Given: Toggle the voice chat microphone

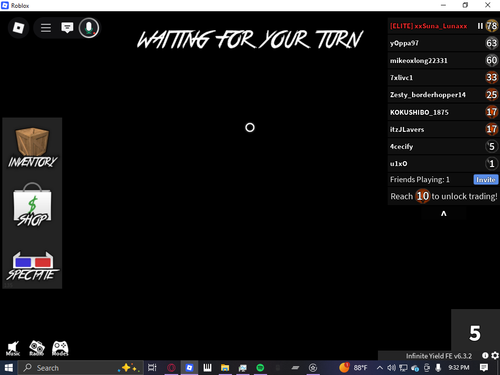Looking at the screenshot, I should click(x=89, y=28).
